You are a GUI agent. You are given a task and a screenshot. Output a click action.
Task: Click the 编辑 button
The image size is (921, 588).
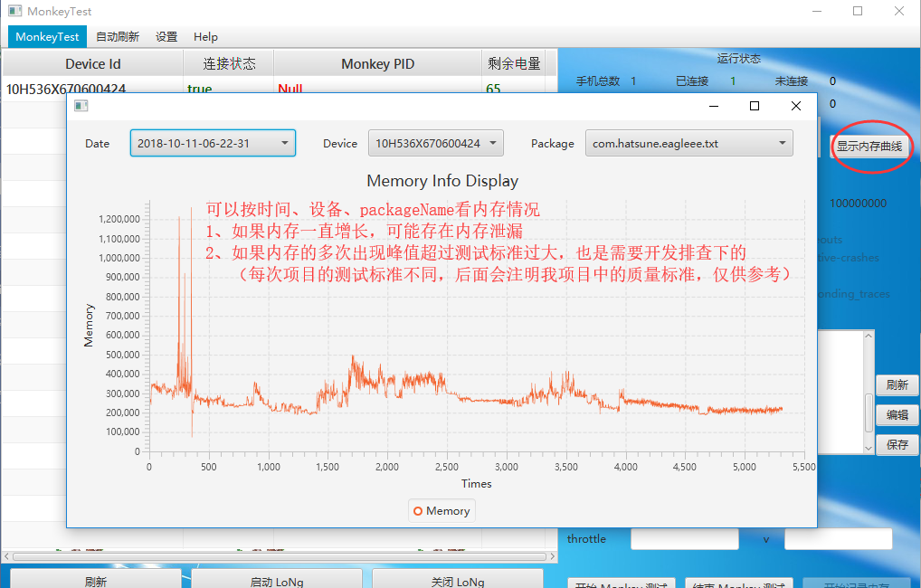point(897,415)
